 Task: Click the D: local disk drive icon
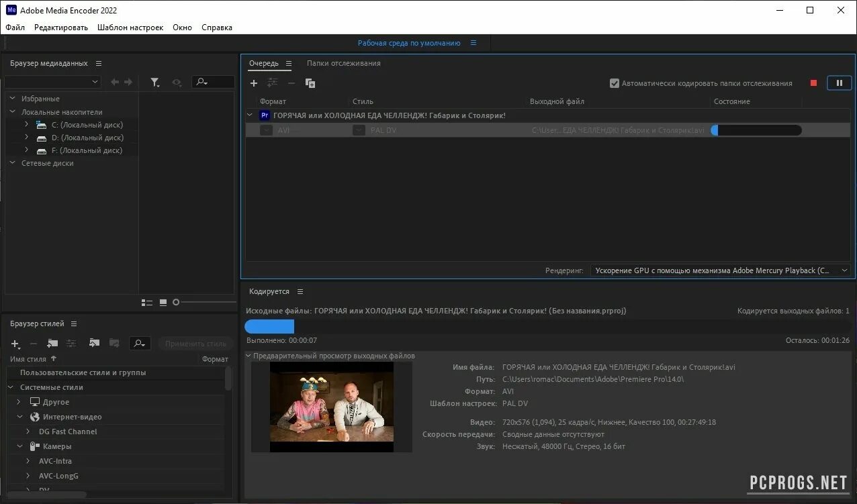[x=41, y=138]
